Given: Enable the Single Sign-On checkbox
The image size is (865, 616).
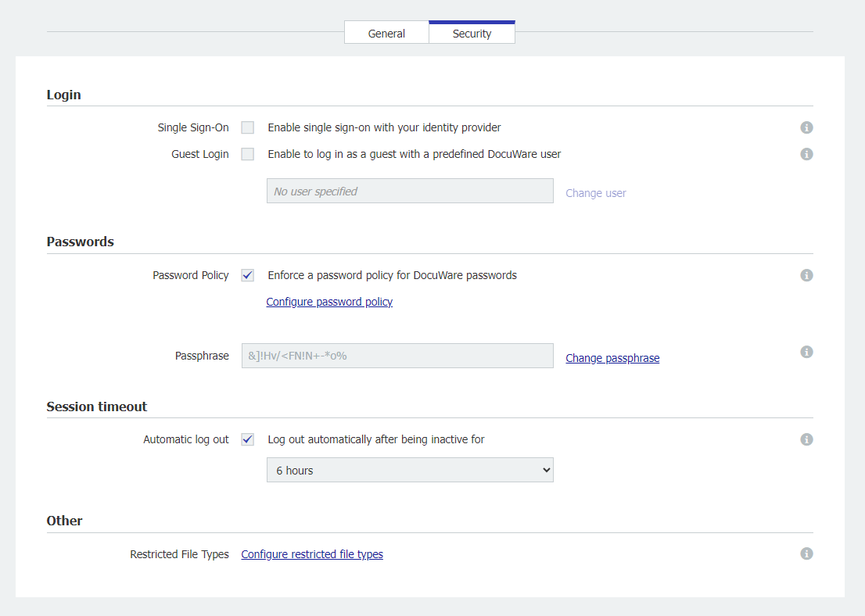Looking at the screenshot, I should coord(248,127).
